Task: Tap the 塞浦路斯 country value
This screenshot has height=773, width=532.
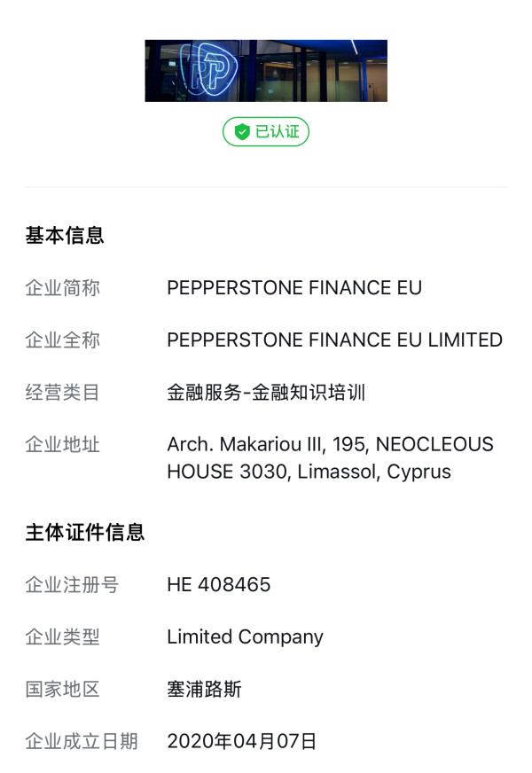Action: point(204,690)
